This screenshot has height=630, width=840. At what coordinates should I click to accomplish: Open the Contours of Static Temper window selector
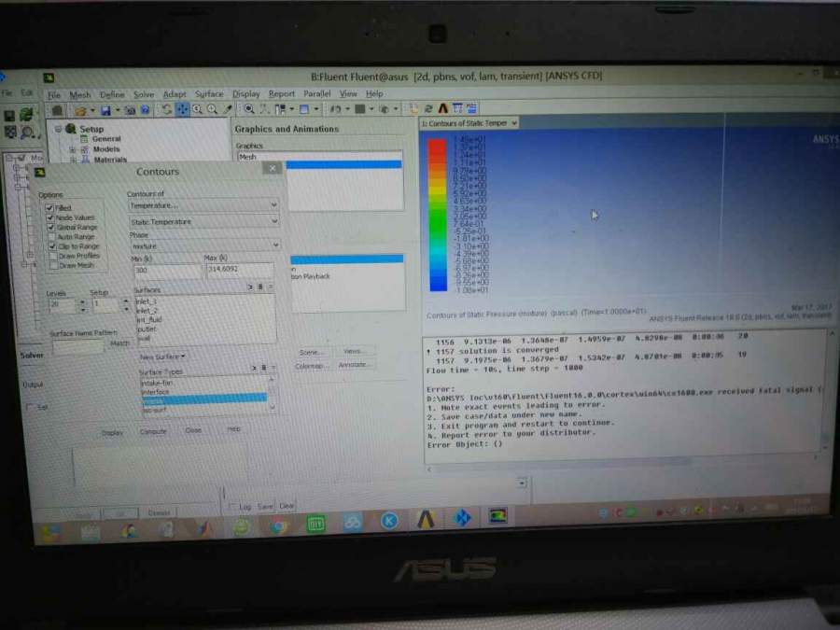[x=469, y=123]
